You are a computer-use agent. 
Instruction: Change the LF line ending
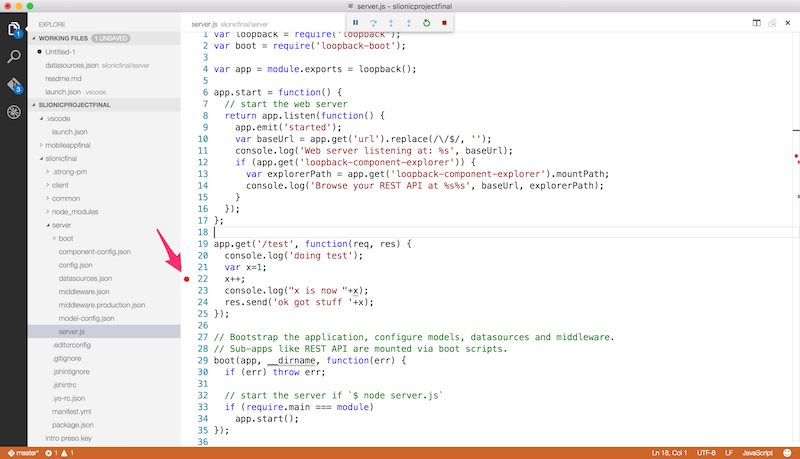729,453
